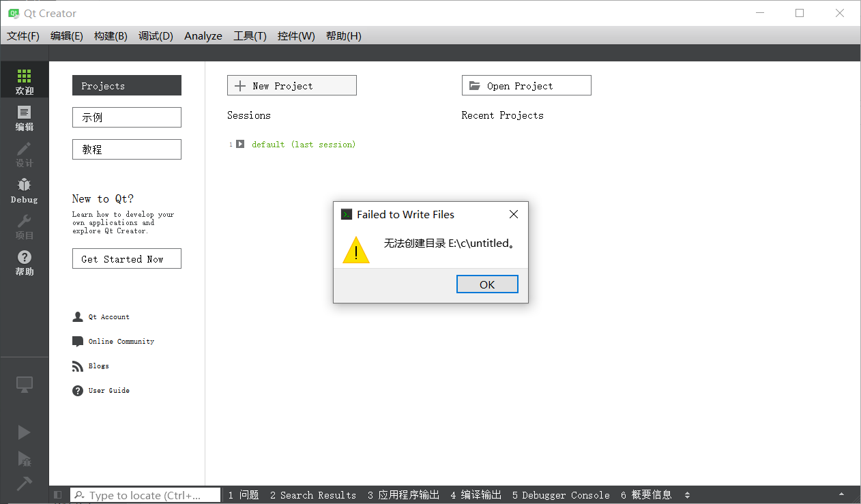The width and height of the screenshot is (861, 504).
Task: Click the User Guide question mark icon
Action: tap(78, 391)
